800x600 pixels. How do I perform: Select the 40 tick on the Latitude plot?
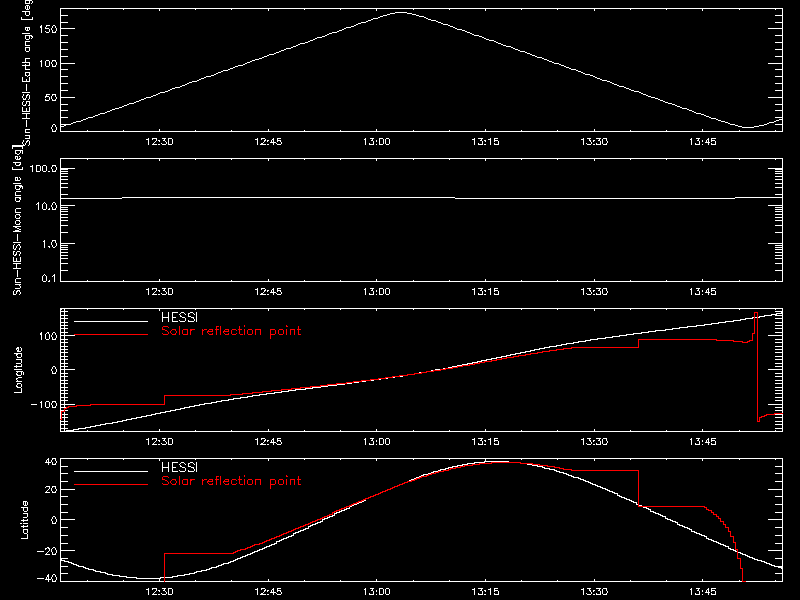coord(51,462)
